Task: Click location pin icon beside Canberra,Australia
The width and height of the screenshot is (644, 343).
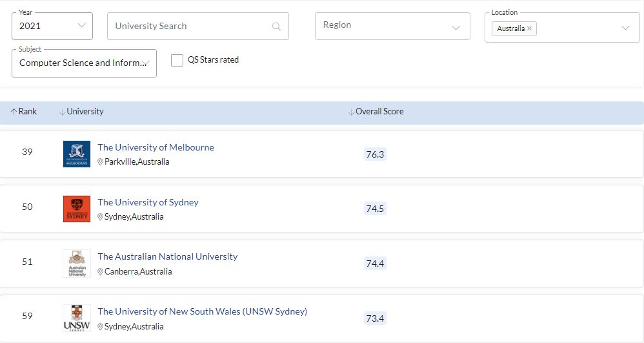Action: coord(100,272)
